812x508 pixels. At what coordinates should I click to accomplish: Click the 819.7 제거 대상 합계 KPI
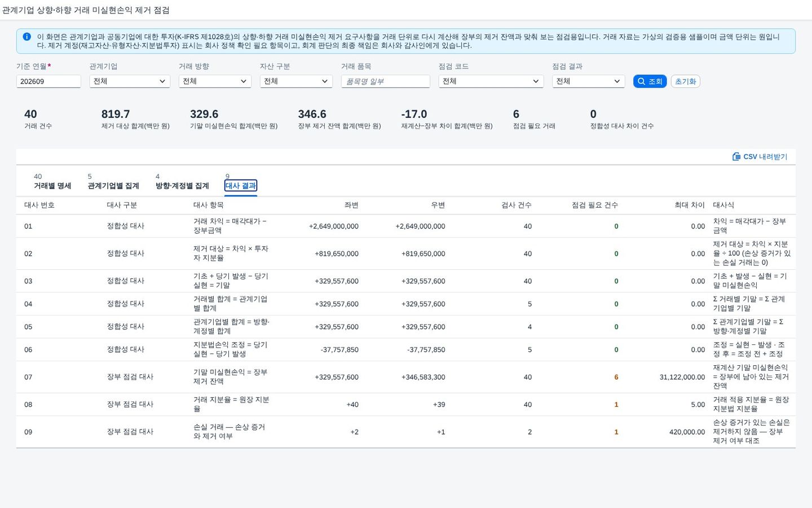tap(135, 119)
